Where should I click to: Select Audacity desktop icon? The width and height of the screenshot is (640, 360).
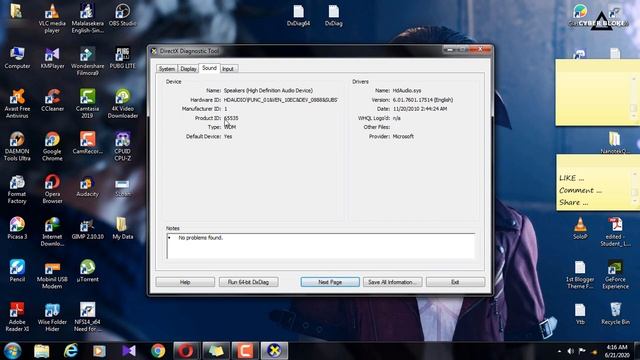click(87, 187)
